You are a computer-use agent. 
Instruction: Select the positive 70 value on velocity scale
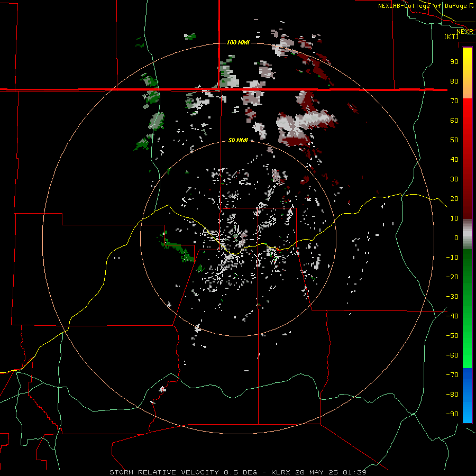(454, 101)
